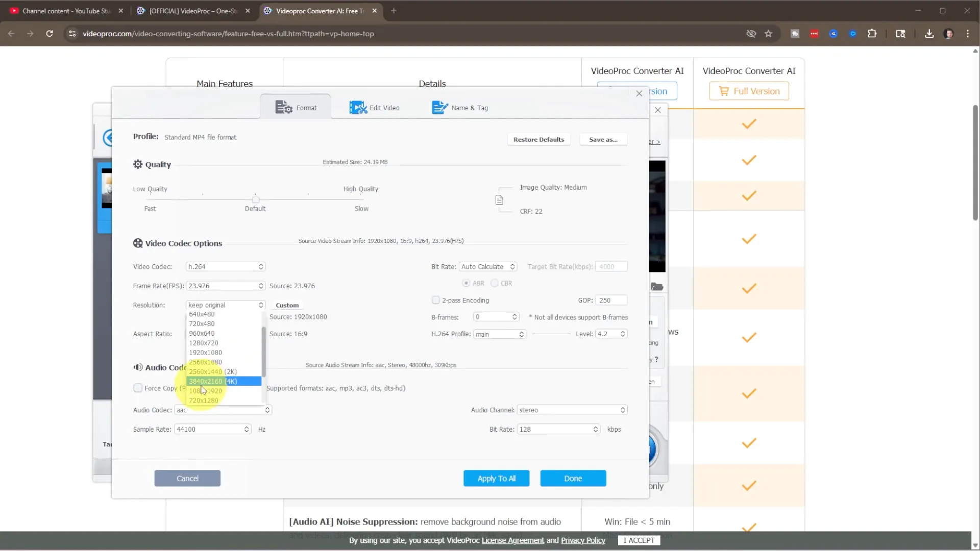Click the site information icon in address bar
This screenshot has height=551, width=980.
point(72,34)
